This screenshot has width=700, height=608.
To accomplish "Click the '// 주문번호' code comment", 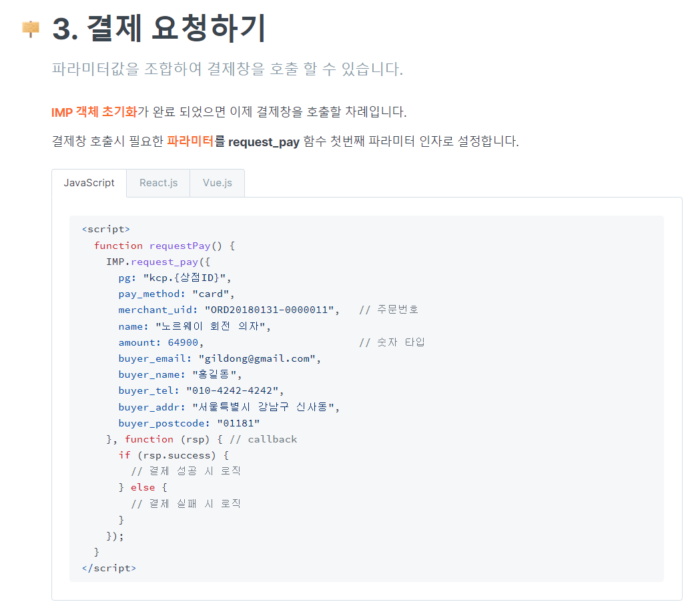I will point(389,310).
